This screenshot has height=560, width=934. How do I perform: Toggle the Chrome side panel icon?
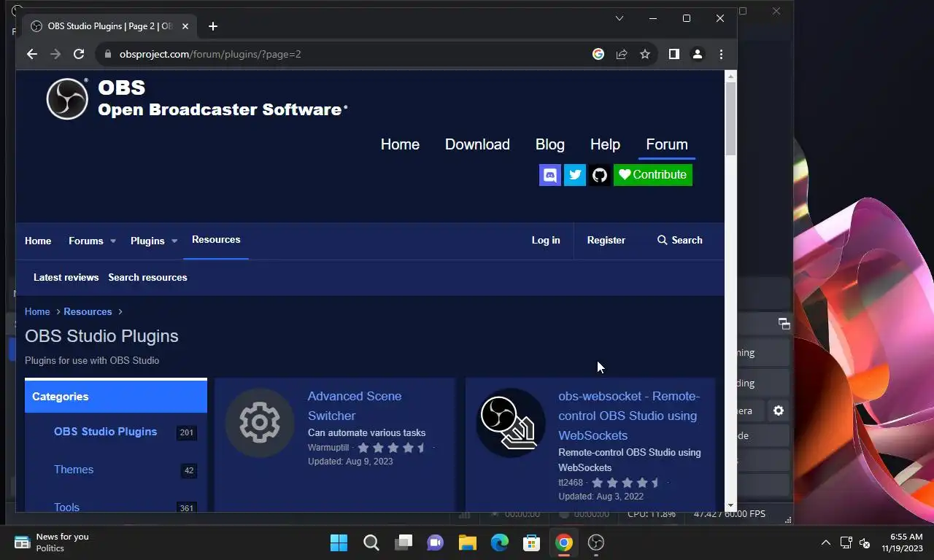pos(674,54)
